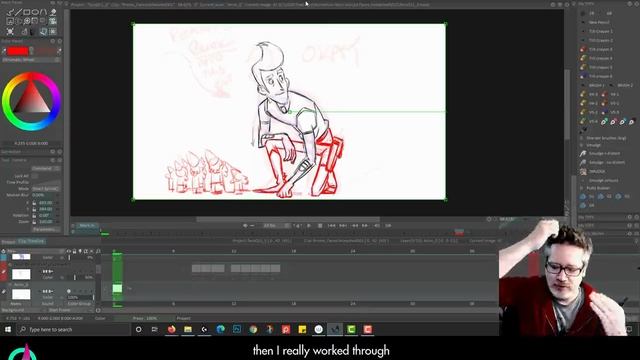
Task: Select the TVP crayon 5 brush icon
Action: pyautogui.click(x=583, y=67)
